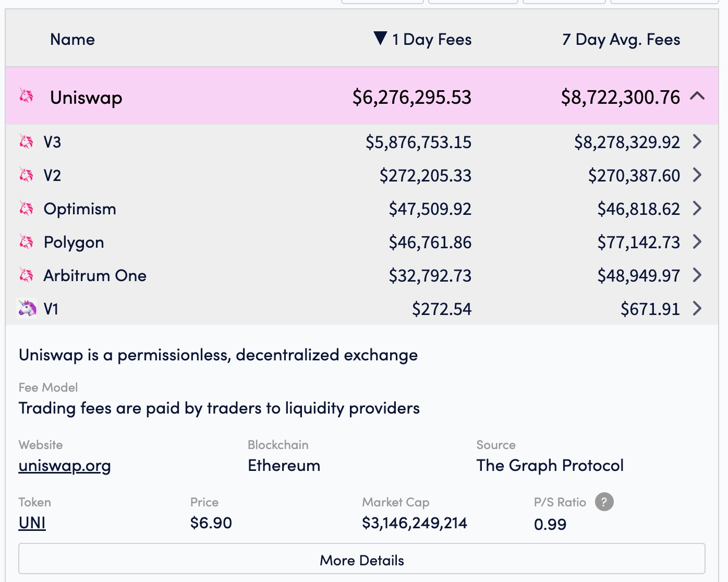This screenshot has width=728, height=582.
Task: Click the P/S Ratio label
Action: click(560, 502)
